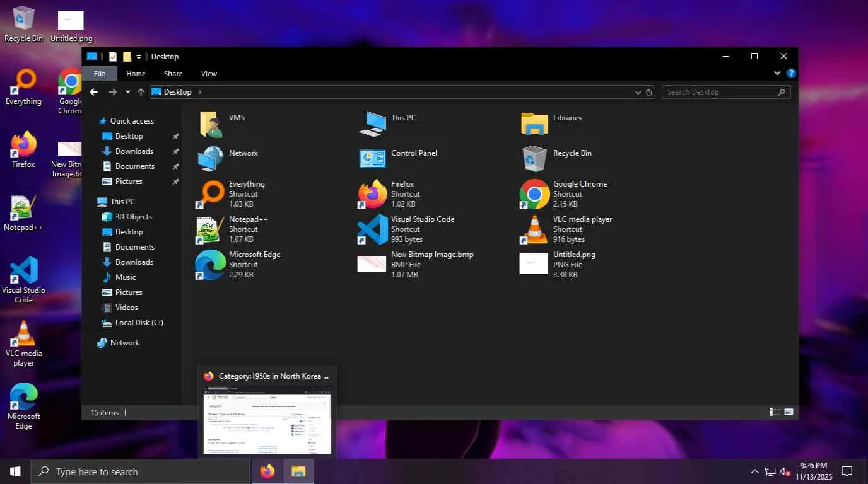Select Control Panel in the file list
This screenshot has height=484, width=868.
[398, 158]
